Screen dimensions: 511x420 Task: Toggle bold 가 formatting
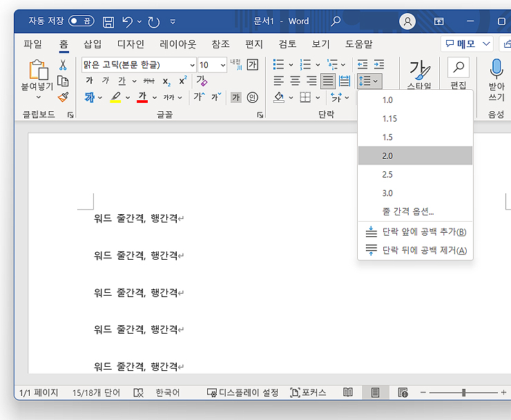(x=89, y=80)
